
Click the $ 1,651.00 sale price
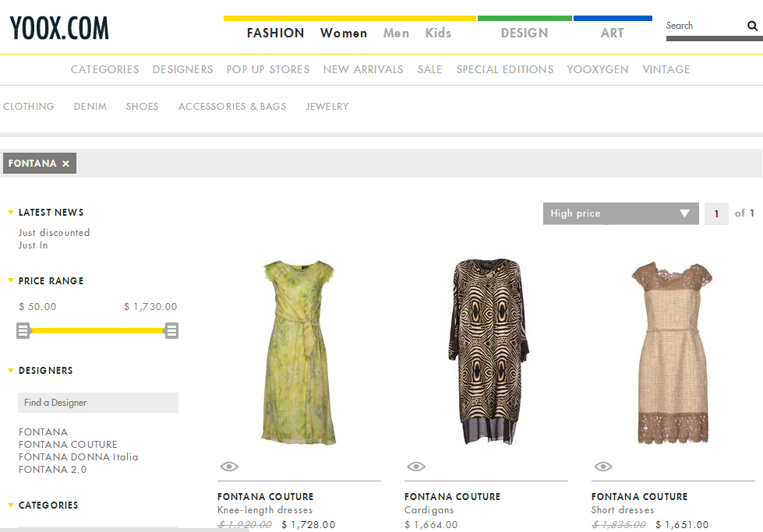682,525
